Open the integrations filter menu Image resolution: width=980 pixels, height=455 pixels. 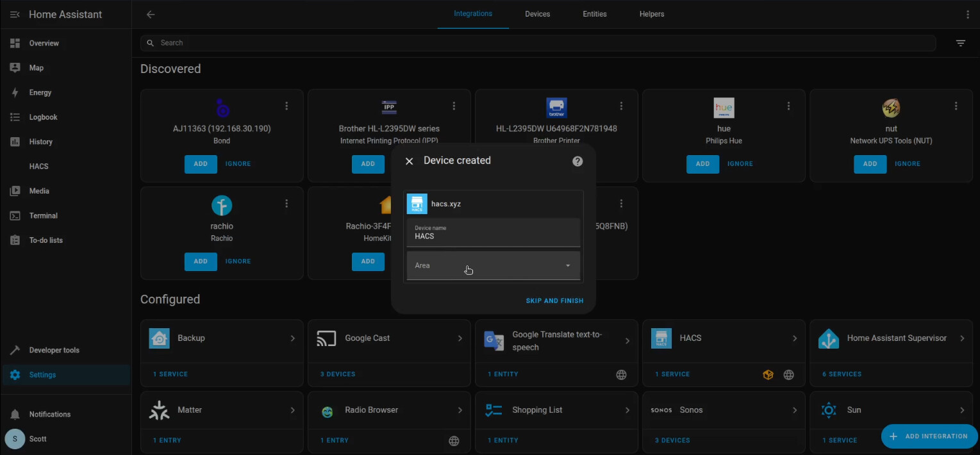pyautogui.click(x=961, y=43)
